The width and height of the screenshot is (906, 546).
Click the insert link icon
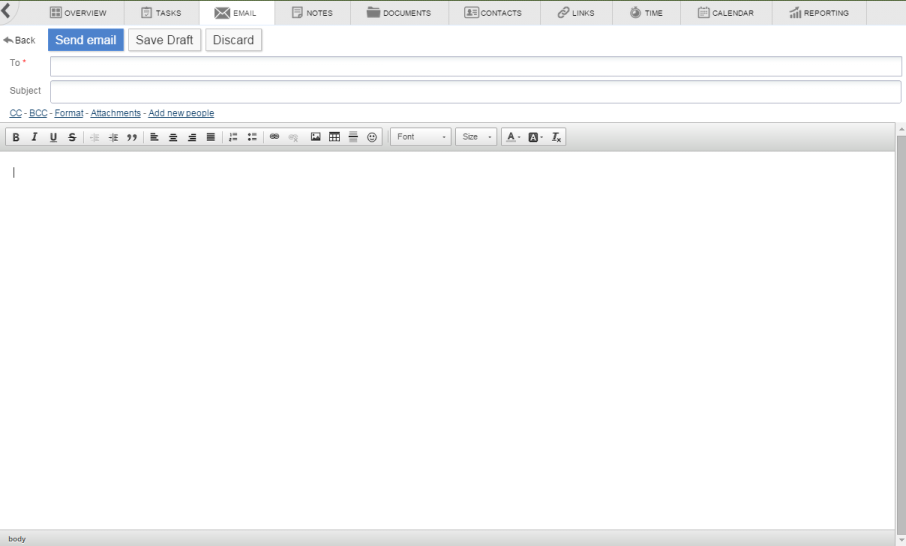pos(275,137)
